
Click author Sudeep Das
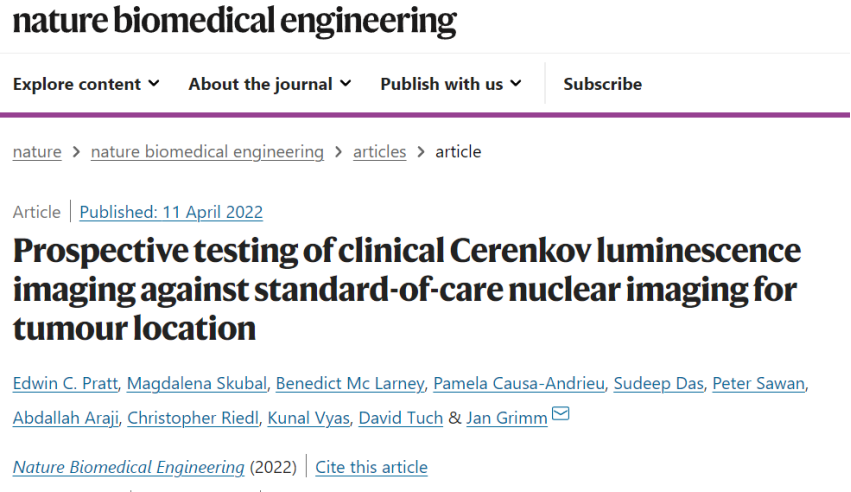658,384
